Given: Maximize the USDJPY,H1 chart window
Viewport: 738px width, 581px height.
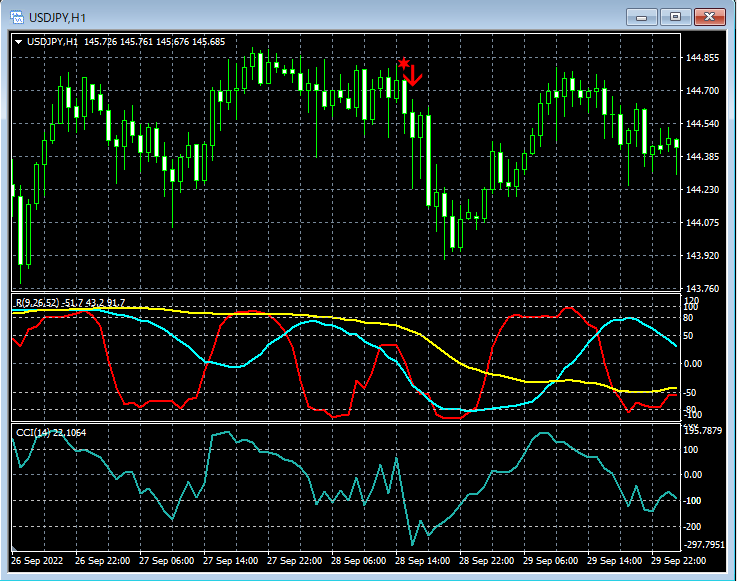Looking at the screenshot, I should point(676,17).
